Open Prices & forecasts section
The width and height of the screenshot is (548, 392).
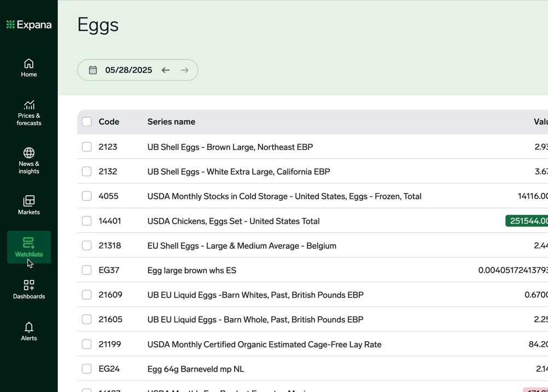tap(28, 113)
